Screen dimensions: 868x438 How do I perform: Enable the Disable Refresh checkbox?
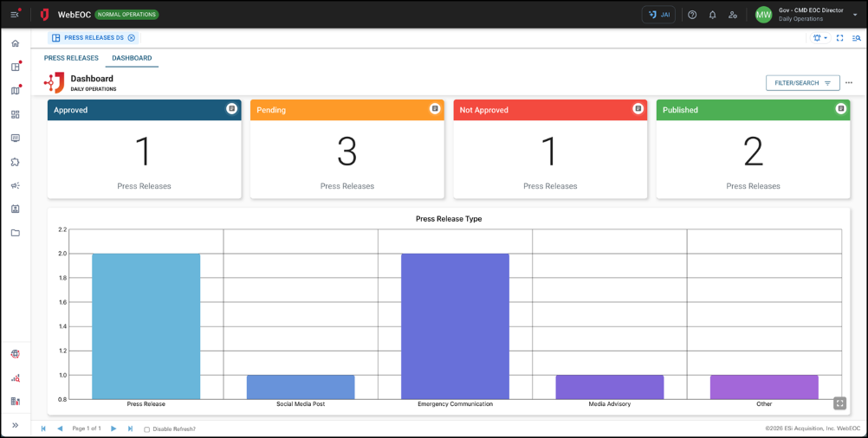click(x=146, y=429)
